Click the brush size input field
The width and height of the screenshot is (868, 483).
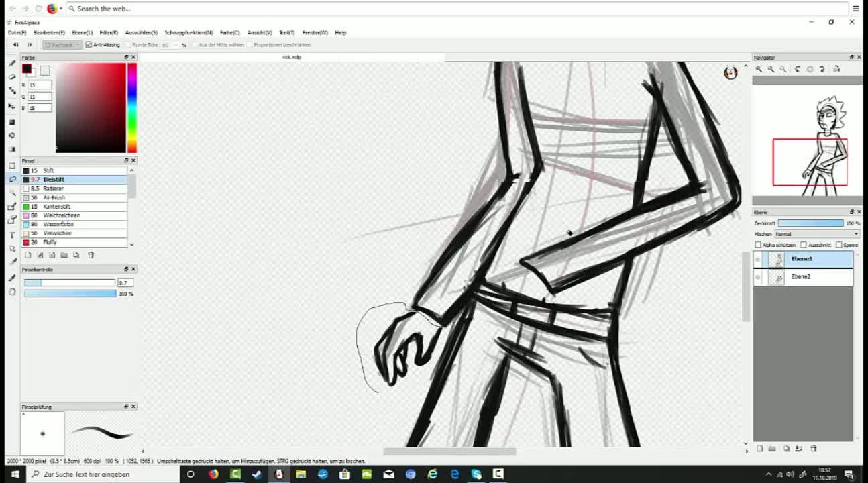click(125, 283)
